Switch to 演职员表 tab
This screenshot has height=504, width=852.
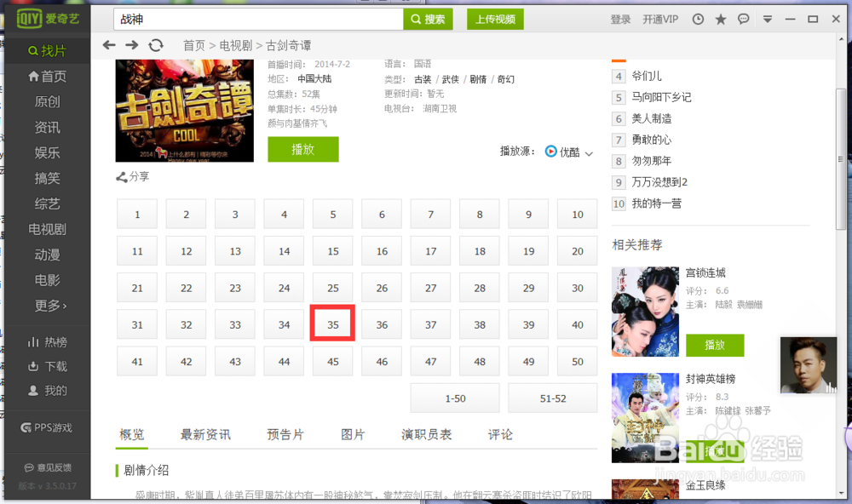[x=427, y=434]
